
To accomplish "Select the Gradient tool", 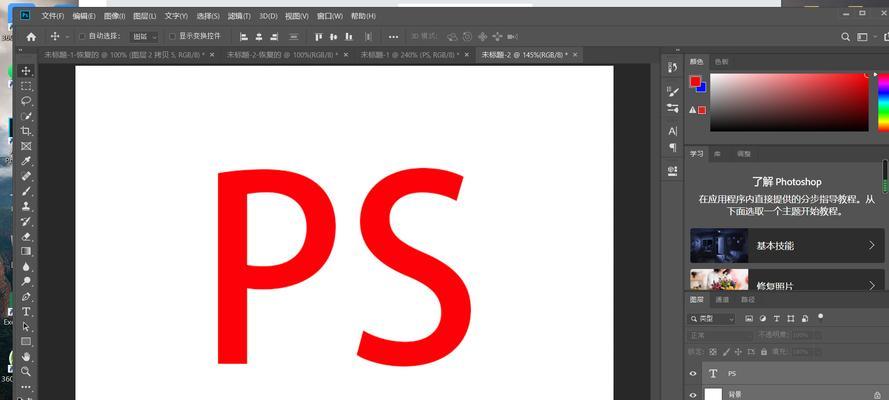I will (26, 251).
